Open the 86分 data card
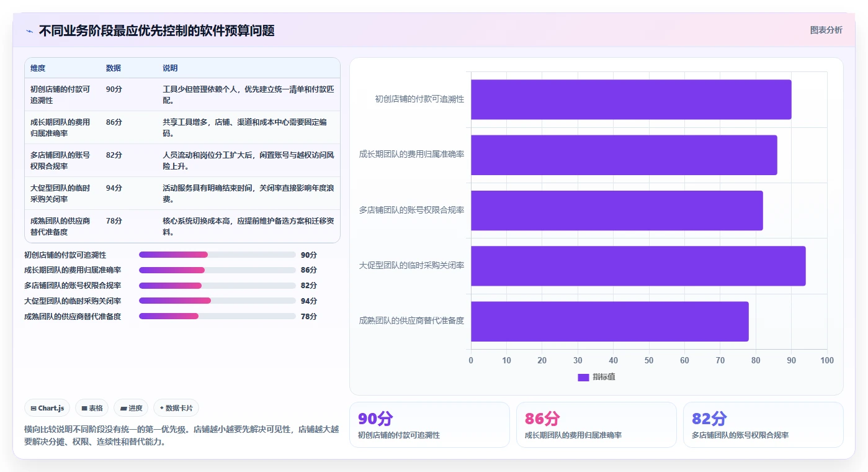This screenshot has width=868, height=472. click(x=596, y=425)
